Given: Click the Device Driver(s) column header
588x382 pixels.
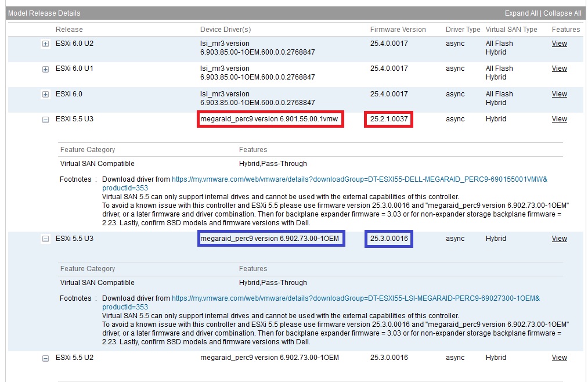Looking at the screenshot, I should tap(225, 29).
